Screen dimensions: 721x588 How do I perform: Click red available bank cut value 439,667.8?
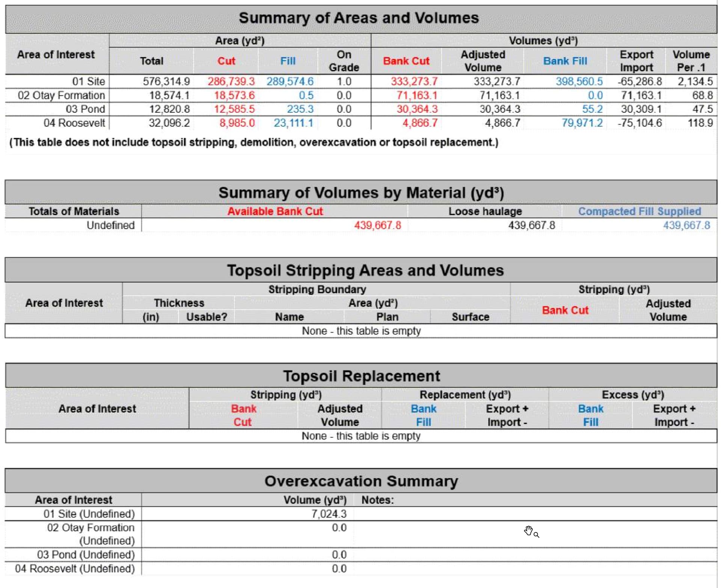pos(378,225)
